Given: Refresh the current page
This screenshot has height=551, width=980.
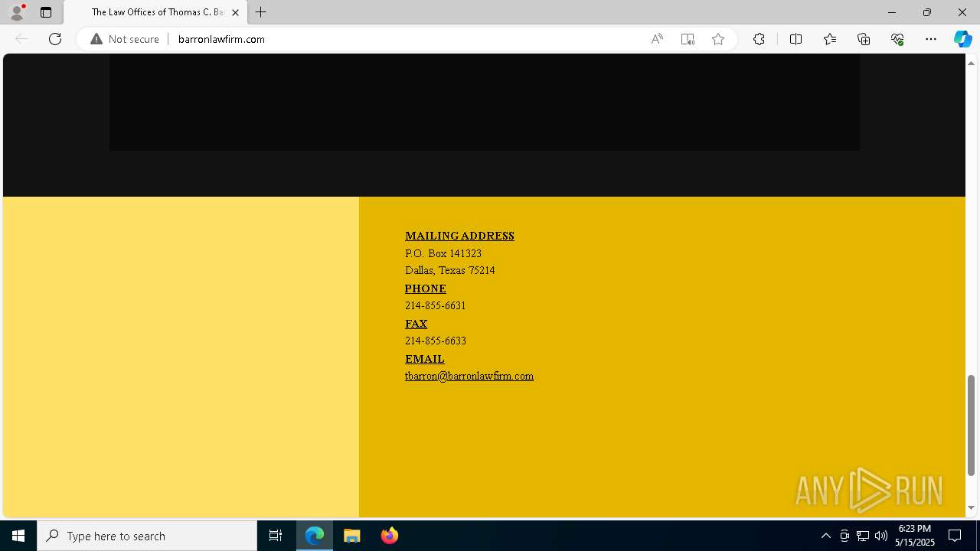Looking at the screenshot, I should 55,39.
